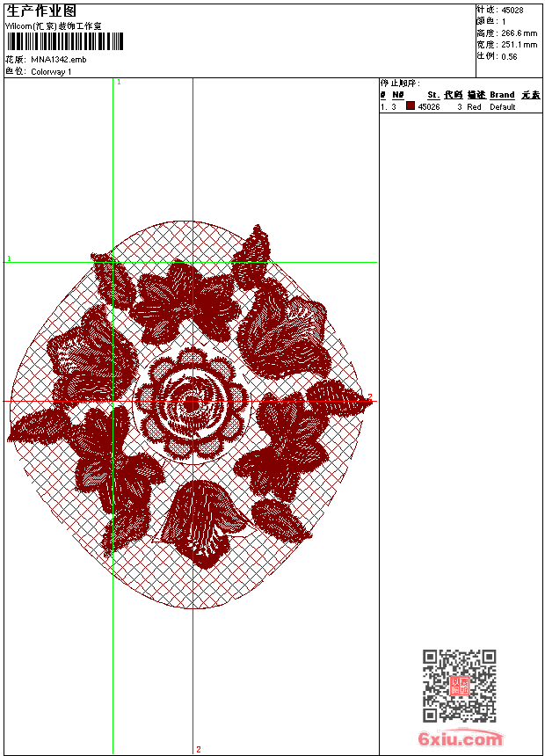Click the green guide marker 1 at left edge
This screenshot has width=545, height=756.
pyautogui.click(x=9, y=259)
